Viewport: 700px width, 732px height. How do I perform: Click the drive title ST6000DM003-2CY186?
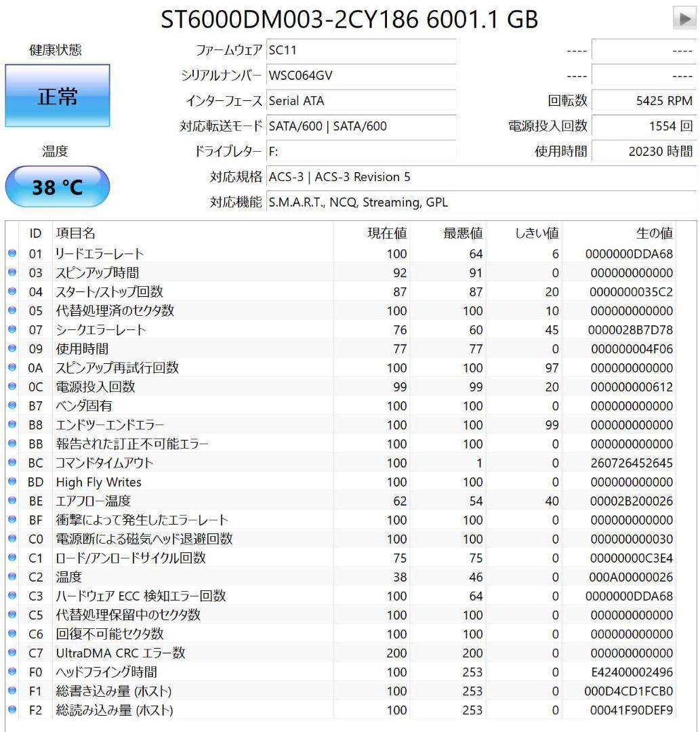click(x=349, y=19)
